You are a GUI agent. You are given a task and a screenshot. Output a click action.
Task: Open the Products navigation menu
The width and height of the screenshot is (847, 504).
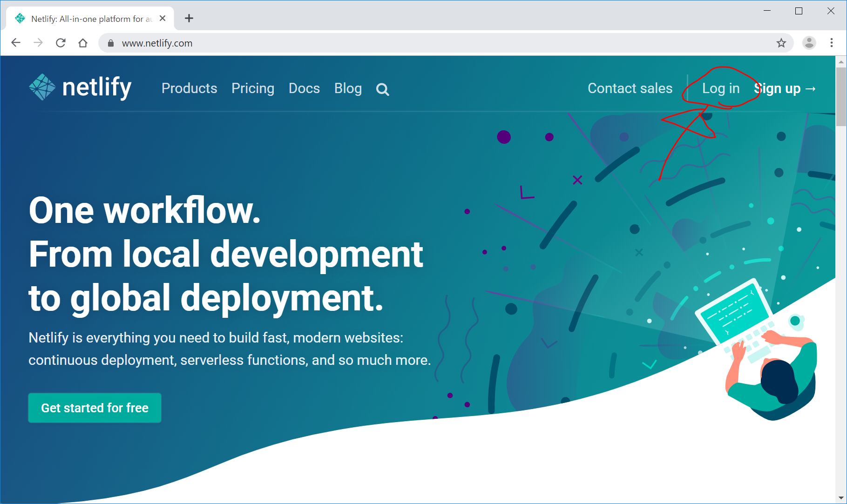coord(189,88)
